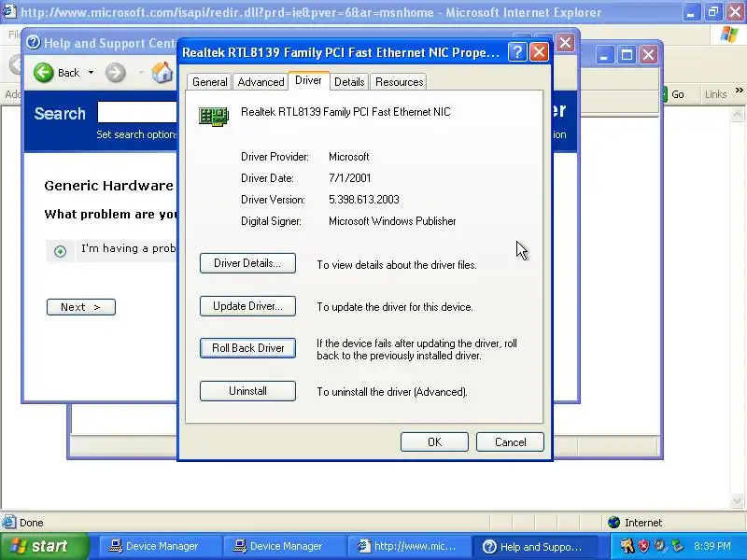This screenshot has width=747, height=560.
Task: Click the third system tray icon
Action: (x=660, y=546)
